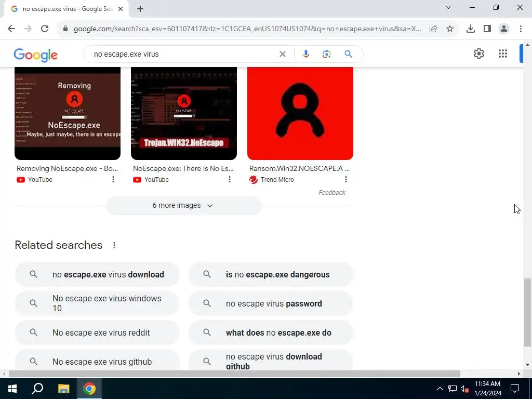
Task: Close the 'no escape.exe virus' tab
Action: tap(121, 9)
